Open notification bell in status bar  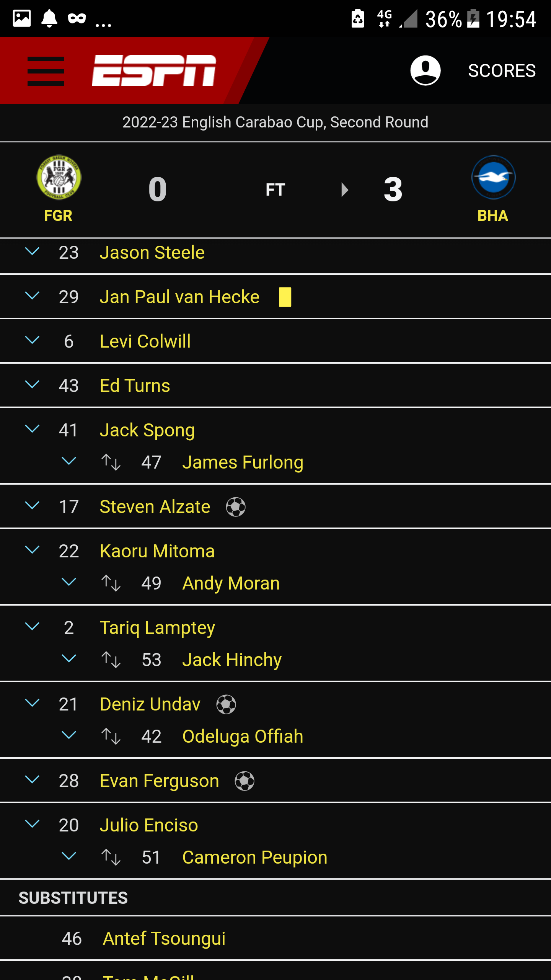[49, 18]
